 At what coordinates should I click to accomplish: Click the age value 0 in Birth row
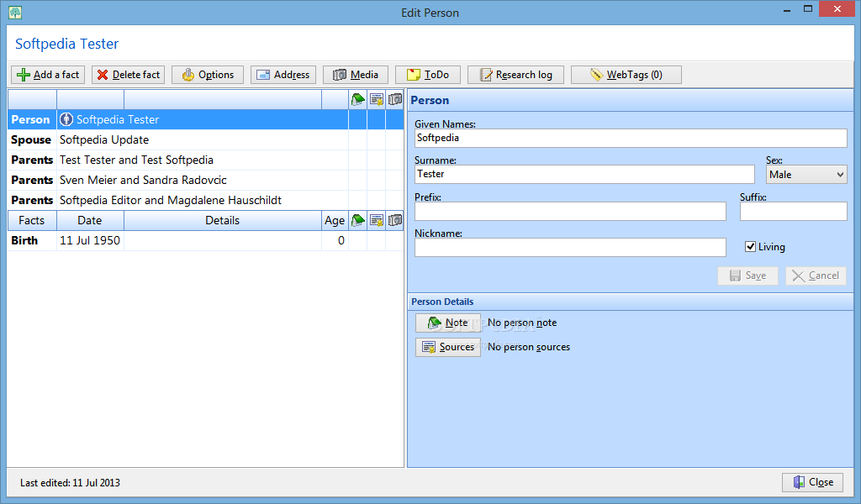(341, 241)
